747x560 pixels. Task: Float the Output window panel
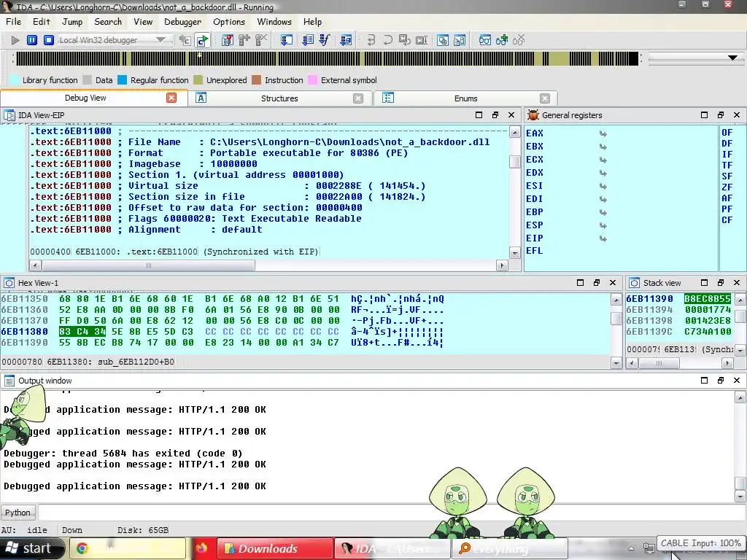point(720,381)
